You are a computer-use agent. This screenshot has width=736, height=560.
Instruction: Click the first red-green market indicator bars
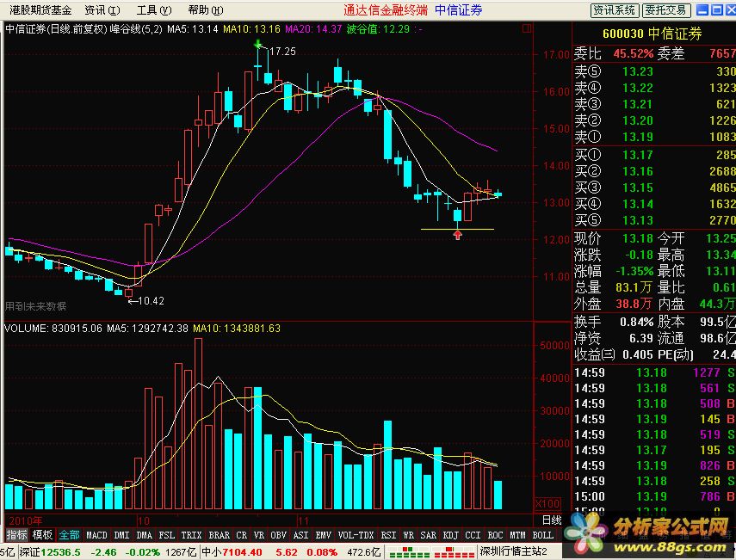(x=409, y=552)
